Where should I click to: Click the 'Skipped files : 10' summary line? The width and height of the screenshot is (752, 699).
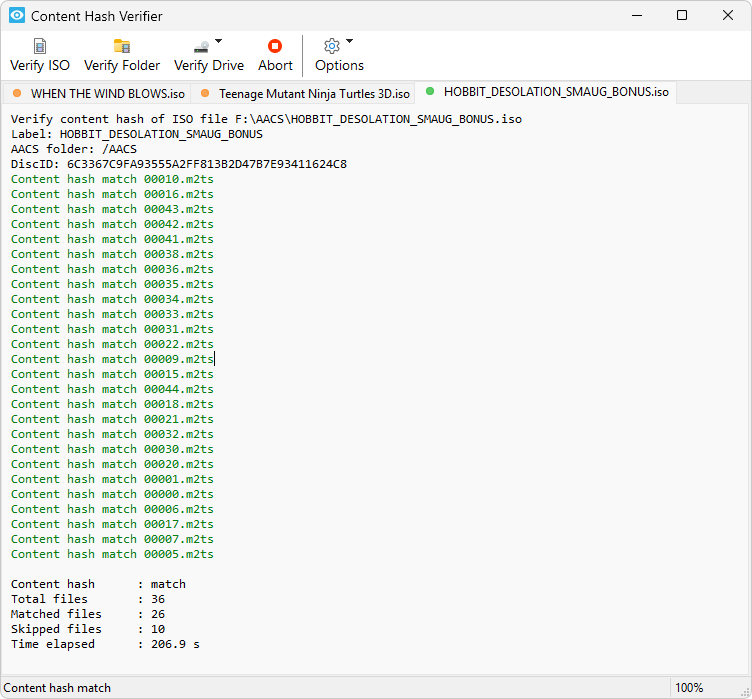[x=88, y=628]
